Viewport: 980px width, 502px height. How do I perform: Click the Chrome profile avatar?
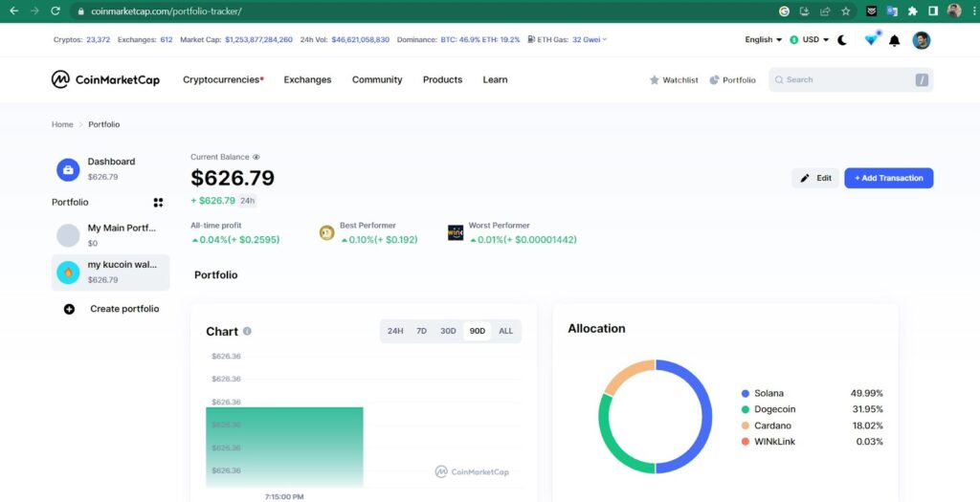954,11
